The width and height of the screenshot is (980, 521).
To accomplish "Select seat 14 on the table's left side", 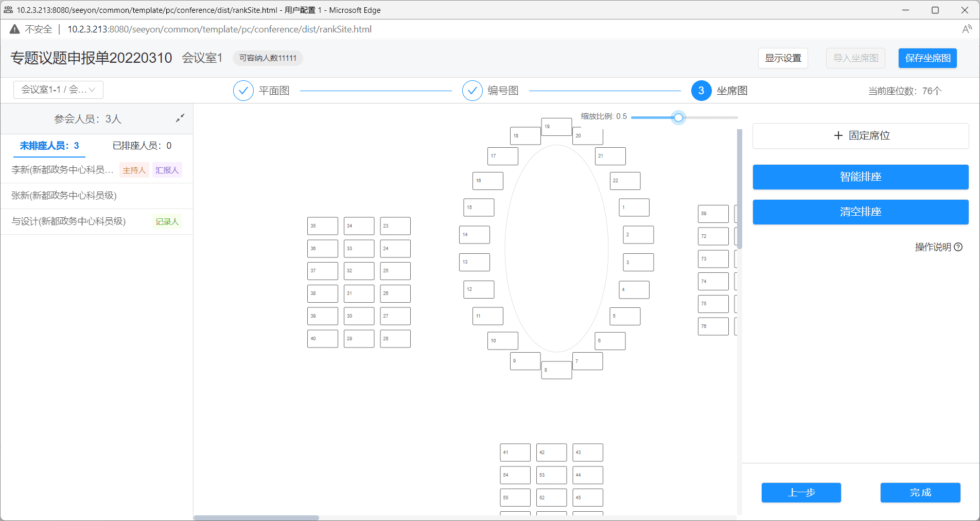I will [475, 235].
